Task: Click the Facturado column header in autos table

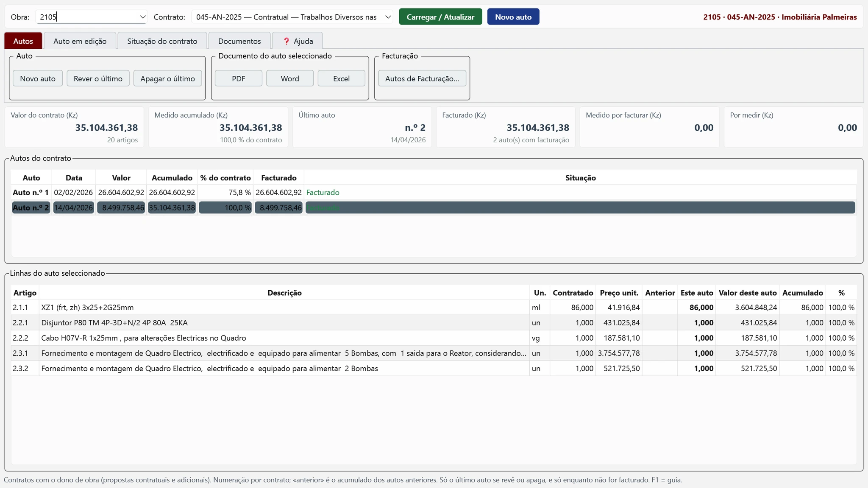Action: pyautogui.click(x=278, y=178)
